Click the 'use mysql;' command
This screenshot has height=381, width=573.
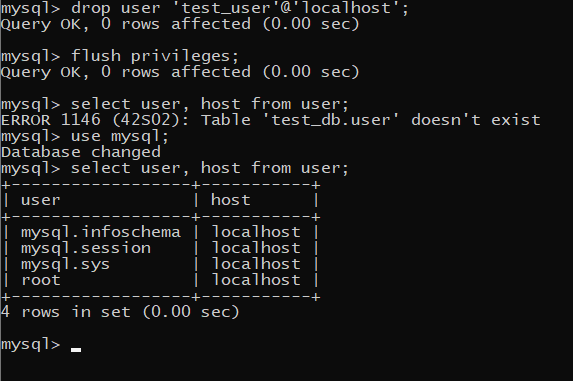pos(120,137)
